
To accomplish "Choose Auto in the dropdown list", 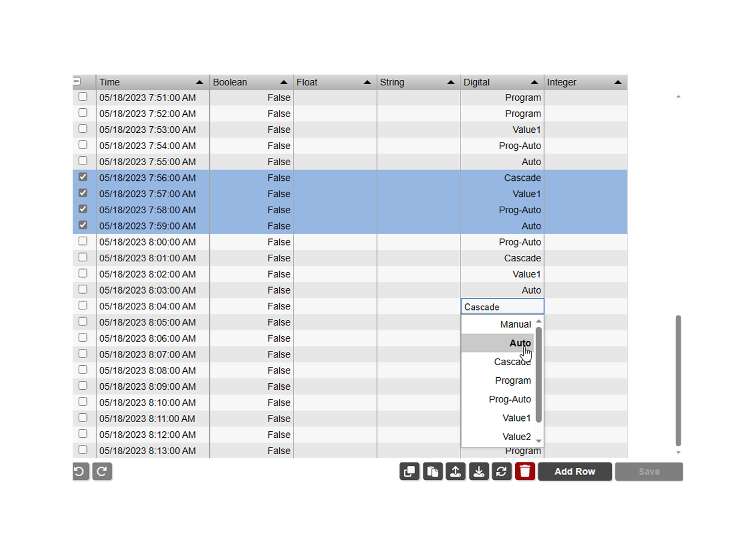I will [498, 343].
